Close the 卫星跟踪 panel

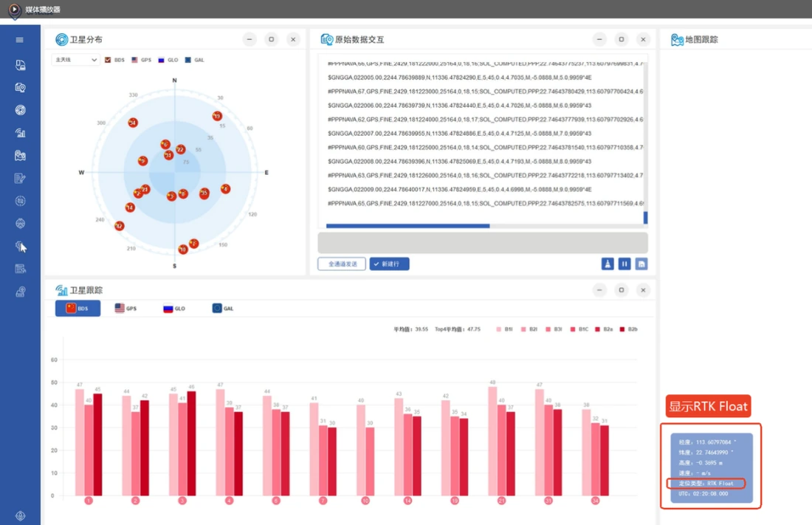click(643, 290)
